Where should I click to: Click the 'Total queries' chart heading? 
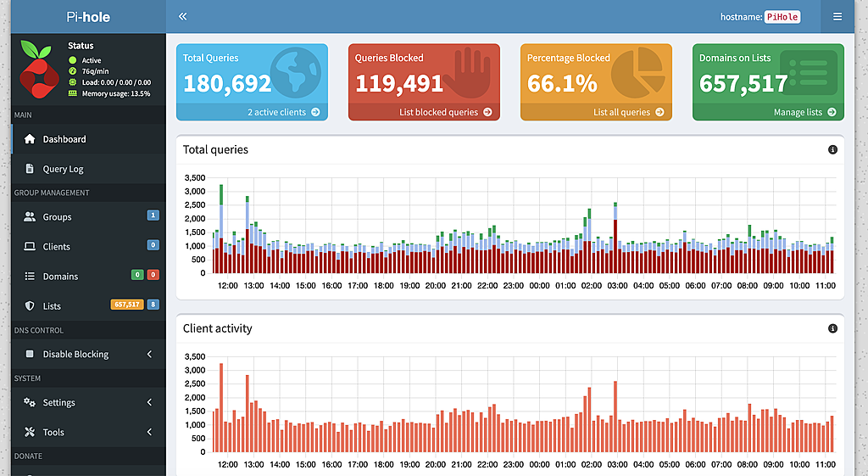(x=215, y=149)
